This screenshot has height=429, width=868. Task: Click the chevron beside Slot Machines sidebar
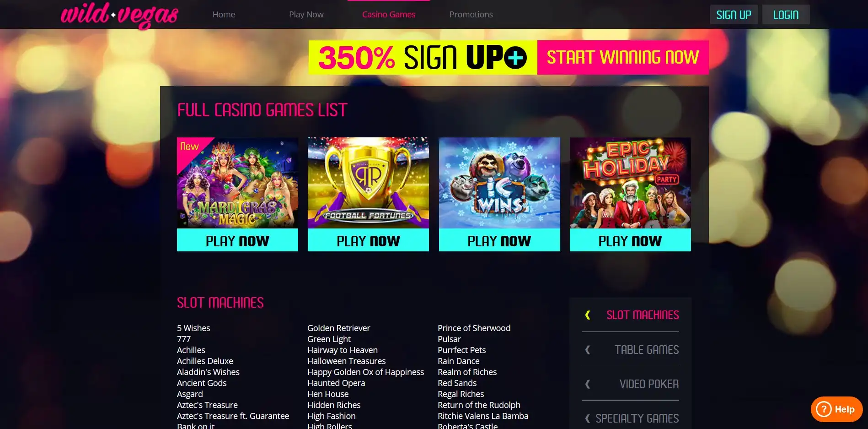(x=588, y=315)
